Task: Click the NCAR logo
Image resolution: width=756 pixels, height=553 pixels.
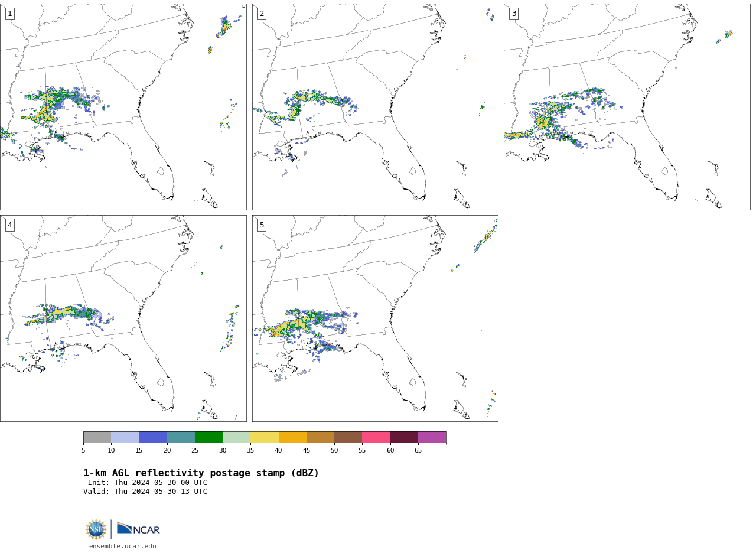Action: pos(138,529)
